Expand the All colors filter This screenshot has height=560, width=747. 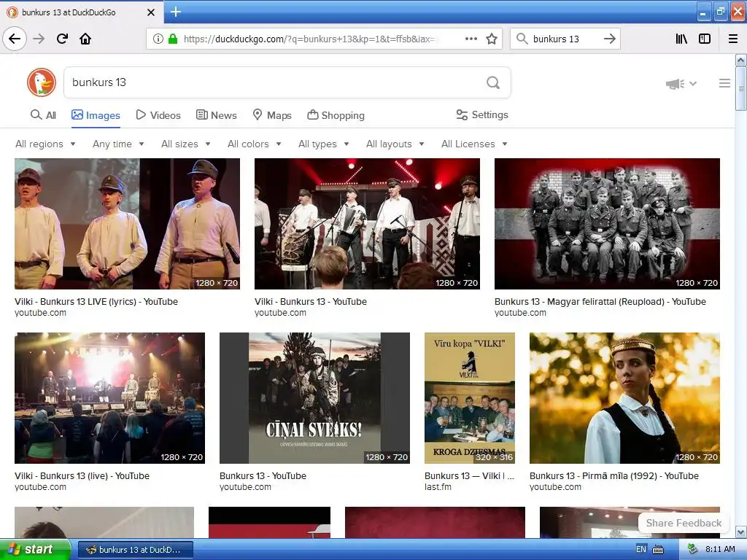(255, 144)
